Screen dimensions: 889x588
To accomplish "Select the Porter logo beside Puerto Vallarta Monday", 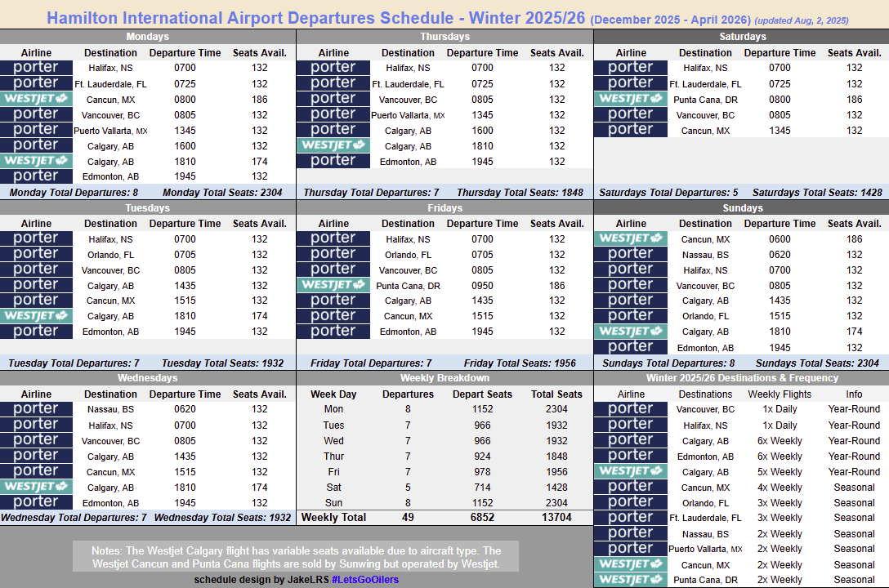I will tap(36, 130).
